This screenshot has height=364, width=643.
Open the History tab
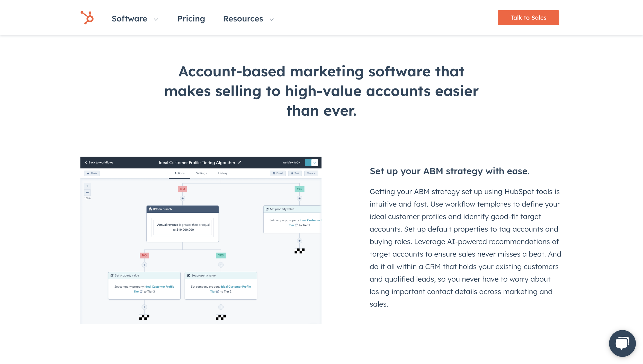[x=223, y=173]
